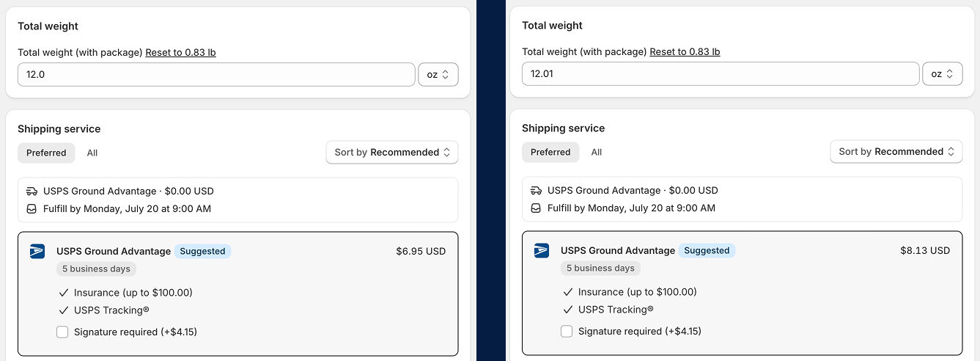Click USPS Ground Advantage · $0.00 USD, right panel
This screenshot has height=361, width=980.
tap(633, 190)
